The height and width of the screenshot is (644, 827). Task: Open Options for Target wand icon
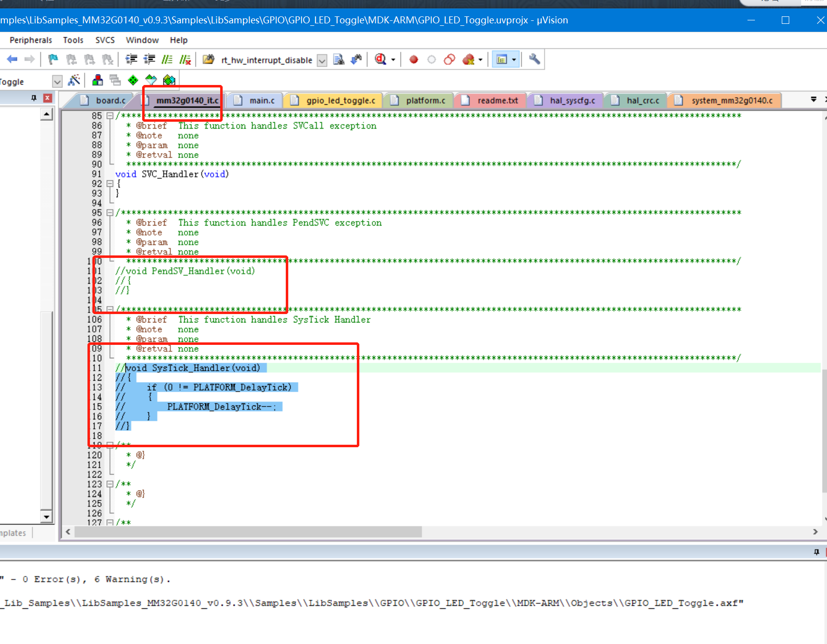[x=74, y=80]
